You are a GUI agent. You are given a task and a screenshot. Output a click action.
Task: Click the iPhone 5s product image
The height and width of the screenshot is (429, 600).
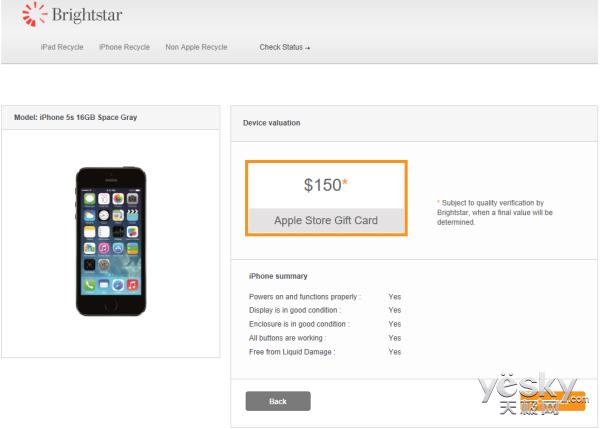[111, 241]
